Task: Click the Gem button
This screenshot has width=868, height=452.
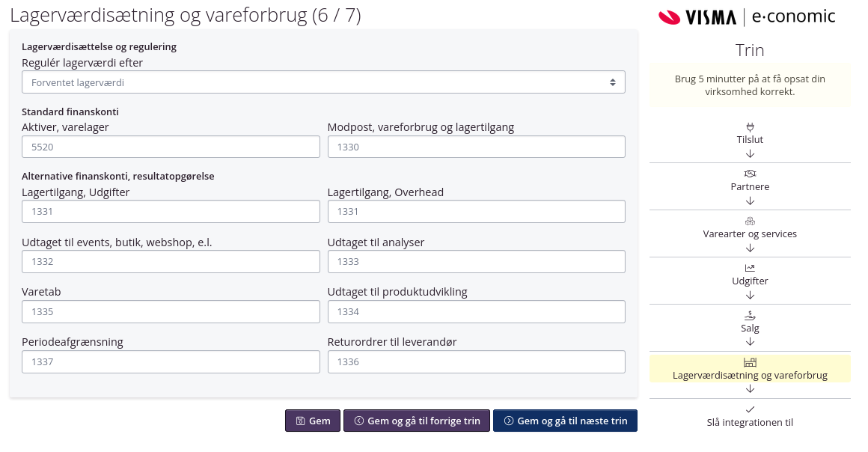Action: (x=313, y=421)
